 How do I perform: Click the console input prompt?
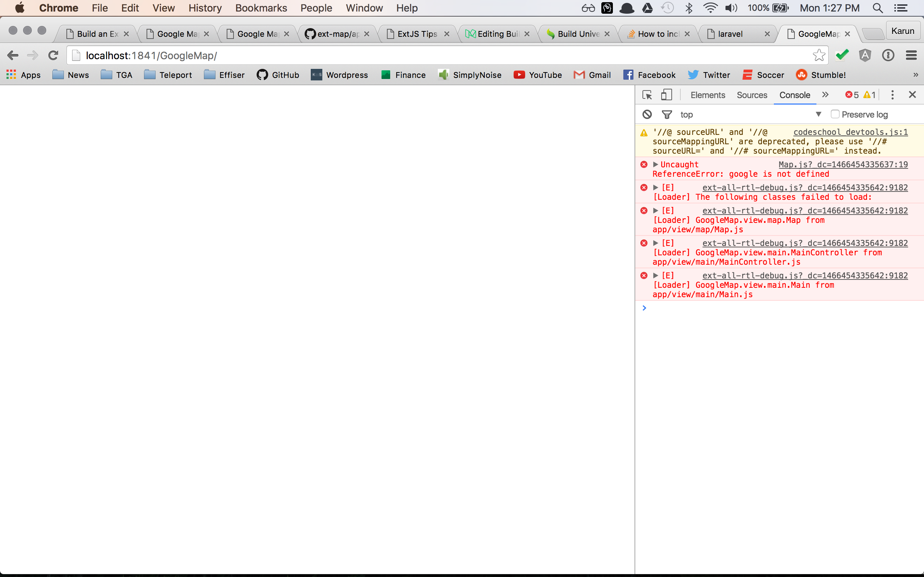pyautogui.click(x=725, y=308)
